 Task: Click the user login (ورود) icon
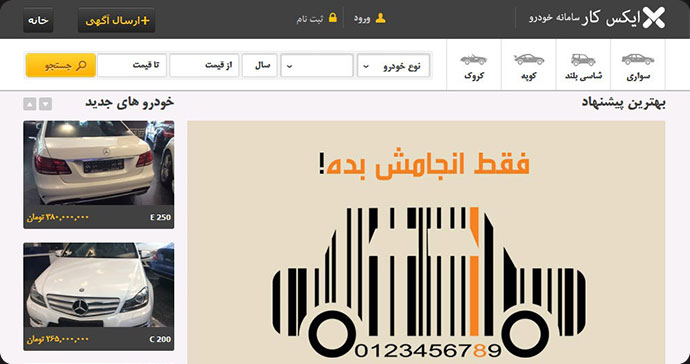pos(380,18)
